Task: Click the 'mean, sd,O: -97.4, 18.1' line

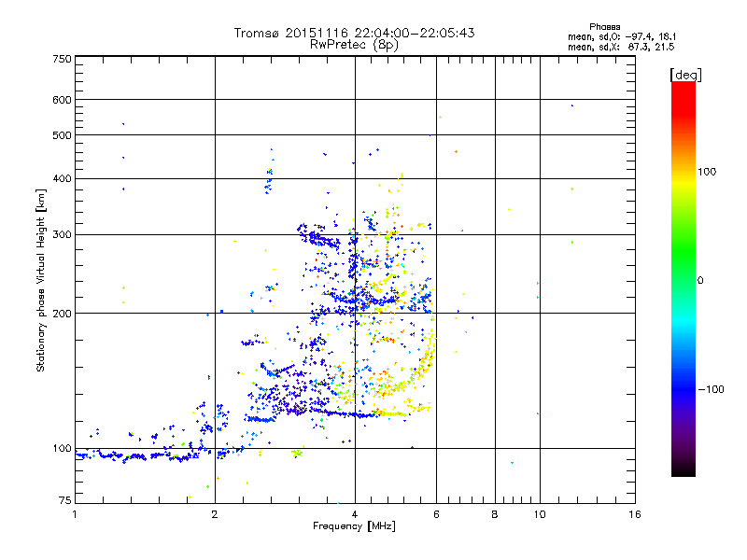Action: (x=622, y=36)
